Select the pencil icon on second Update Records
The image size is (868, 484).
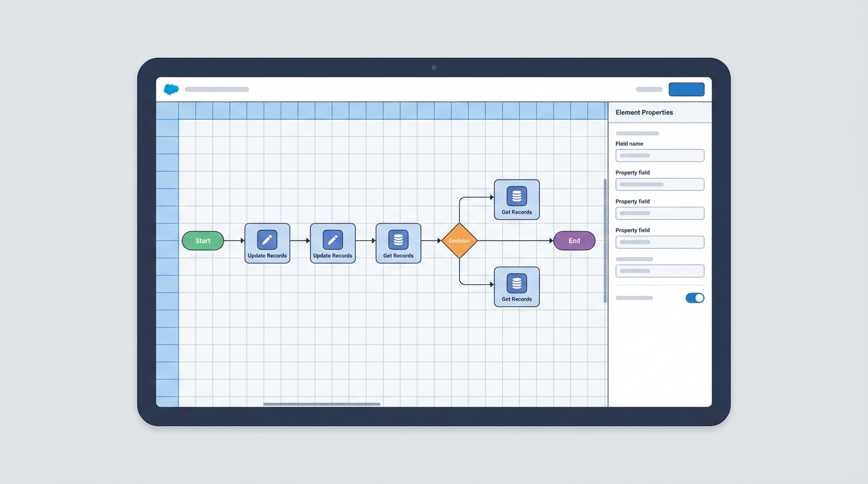(x=332, y=238)
